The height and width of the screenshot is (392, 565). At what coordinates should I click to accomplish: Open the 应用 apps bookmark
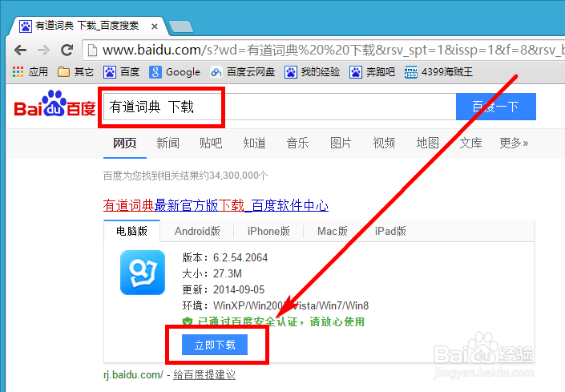pos(30,71)
